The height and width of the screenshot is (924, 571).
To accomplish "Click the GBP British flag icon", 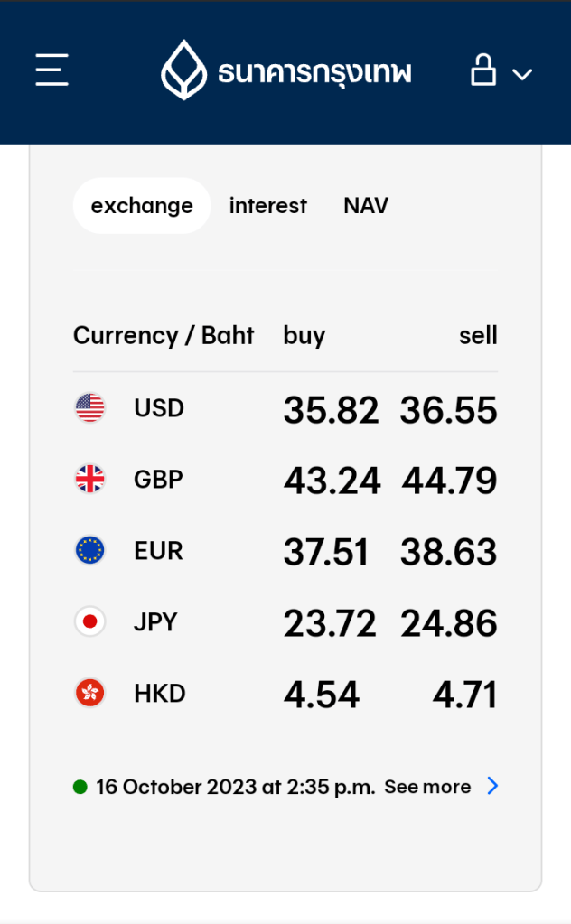I will [x=89, y=479].
